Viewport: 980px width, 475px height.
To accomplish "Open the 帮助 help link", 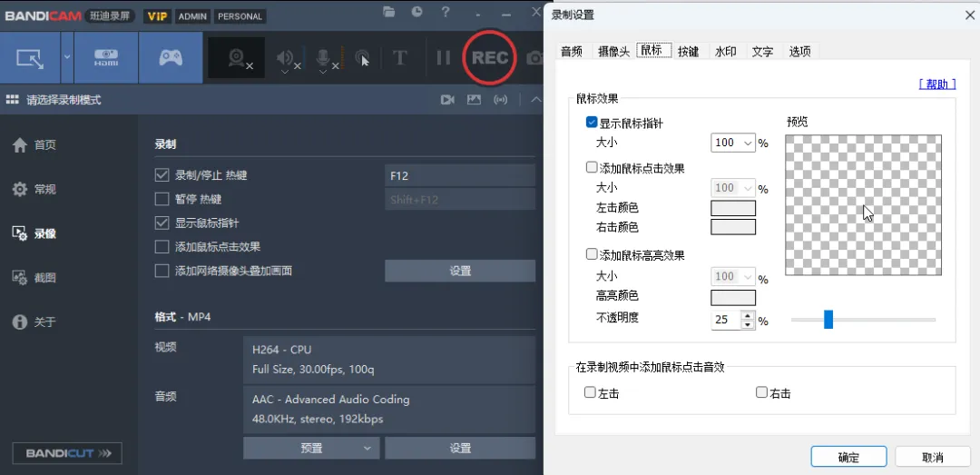I will [x=937, y=84].
